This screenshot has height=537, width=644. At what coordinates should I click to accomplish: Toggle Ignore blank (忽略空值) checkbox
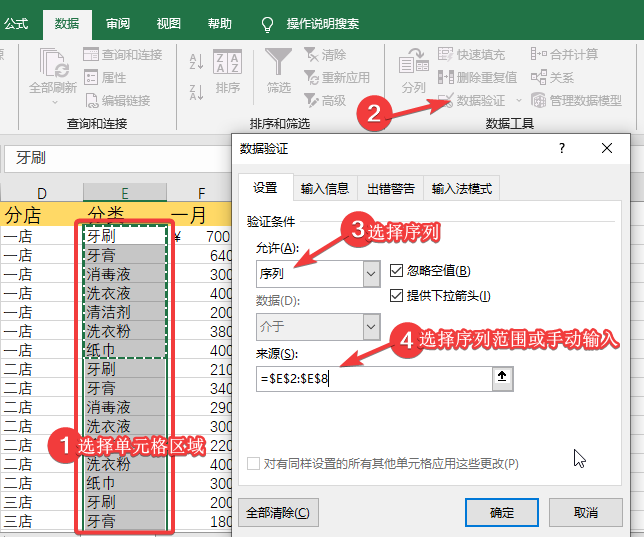(x=396, y=270)
